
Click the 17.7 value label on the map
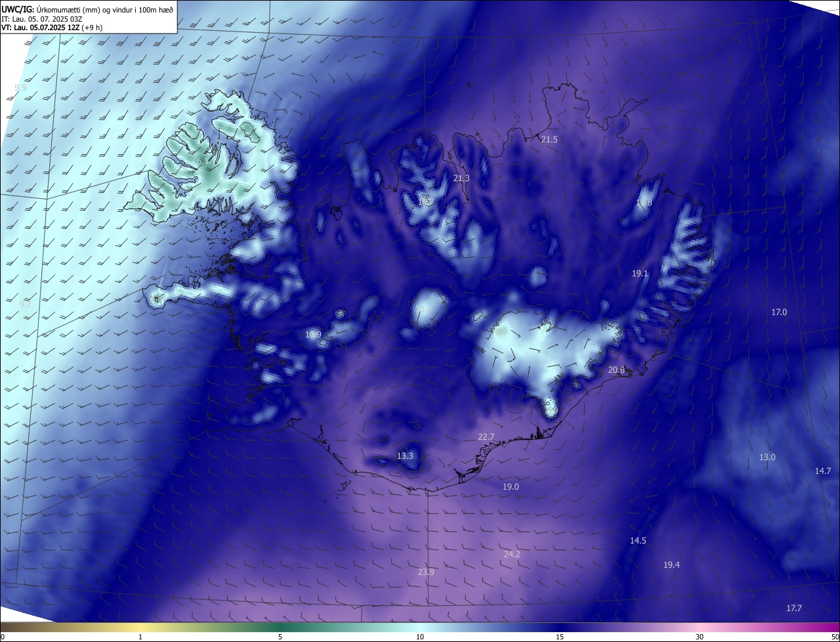click(794, 609)
